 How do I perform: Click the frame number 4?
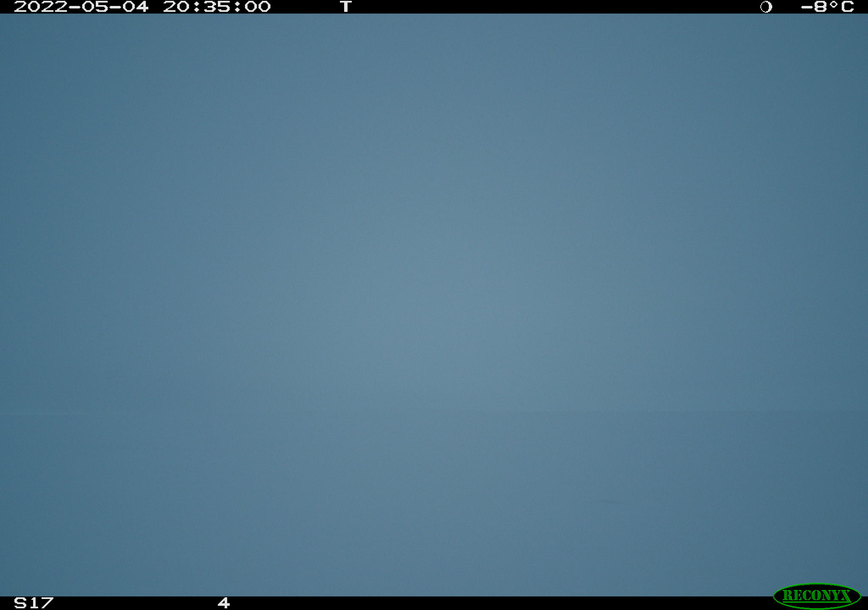click(x=224, y=603)
